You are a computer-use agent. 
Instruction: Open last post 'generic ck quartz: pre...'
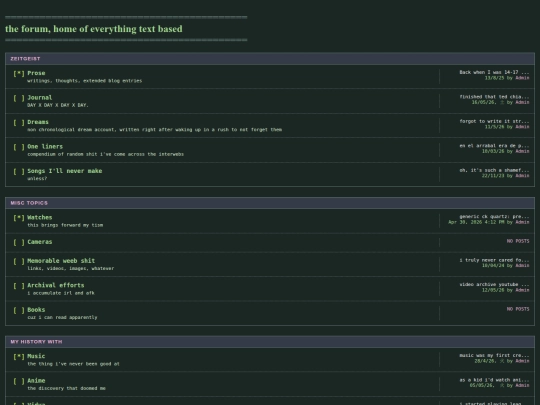pyautogui.click(x=494, y=217)
